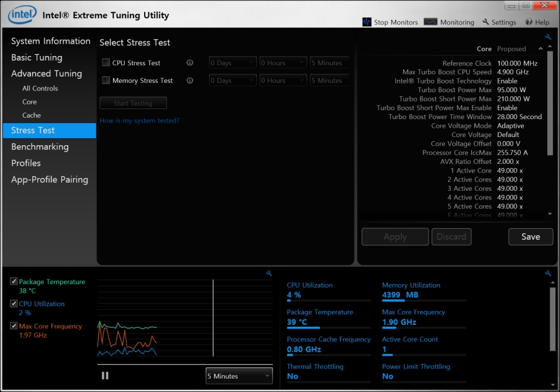Open the Monitoring graph icon
Image resolution: width=560 pixels, height=392 pixels.
[430, 22]
